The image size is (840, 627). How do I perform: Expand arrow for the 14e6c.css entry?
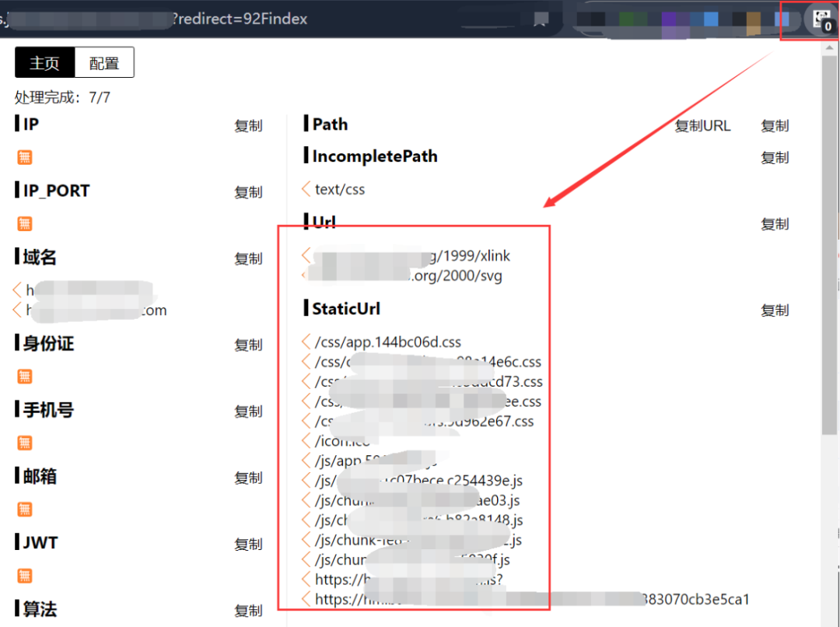306,362
